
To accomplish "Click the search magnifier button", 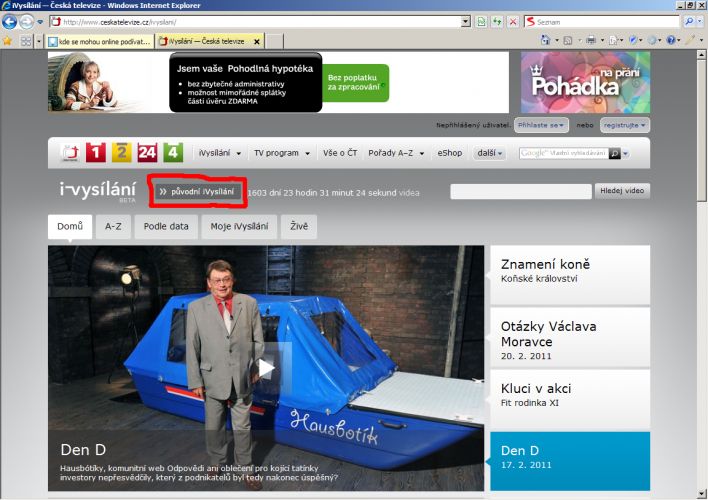I will click(x=689, y=21).
